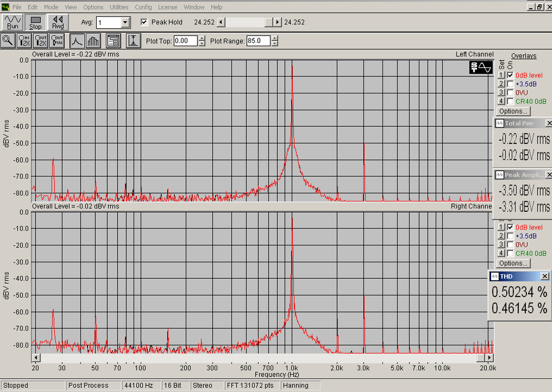Click the Peak Amplitude window icon

coord(500,175)
